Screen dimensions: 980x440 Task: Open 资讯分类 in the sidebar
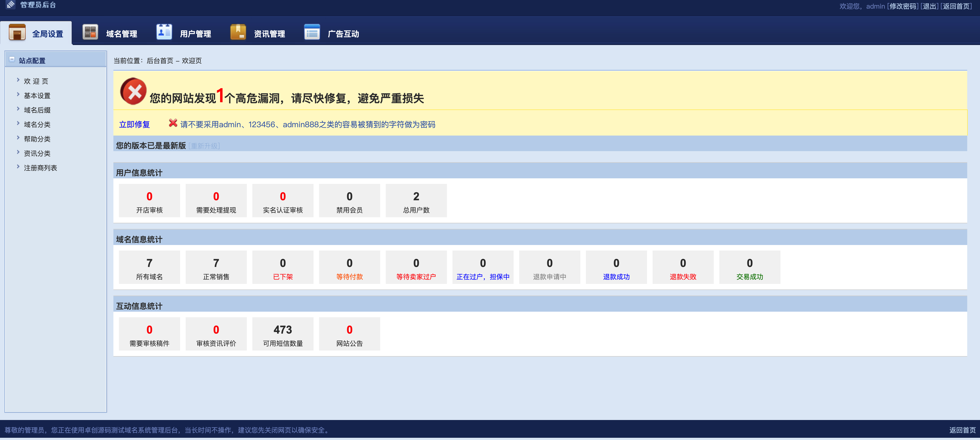coord(37,154)
